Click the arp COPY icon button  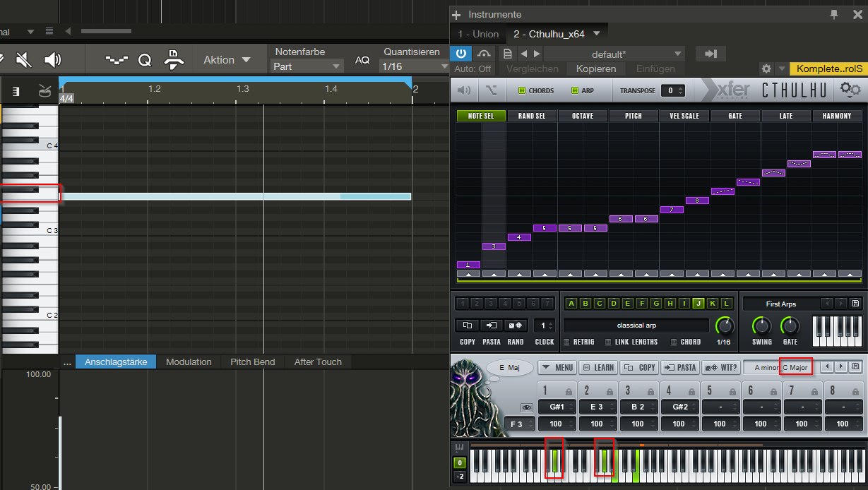click(x=467, y=325)
